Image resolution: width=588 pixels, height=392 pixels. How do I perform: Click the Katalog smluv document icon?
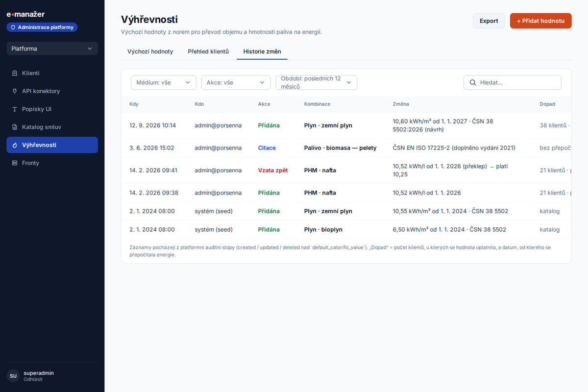(15, 127)
